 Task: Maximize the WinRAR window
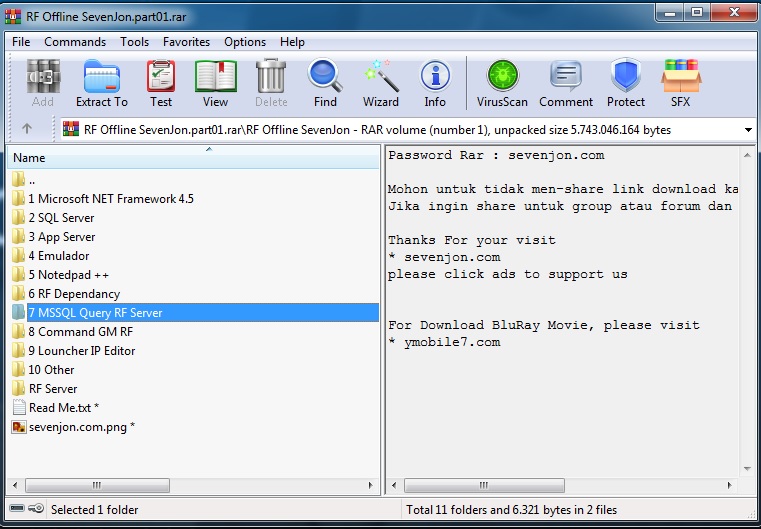coord(697,13)
